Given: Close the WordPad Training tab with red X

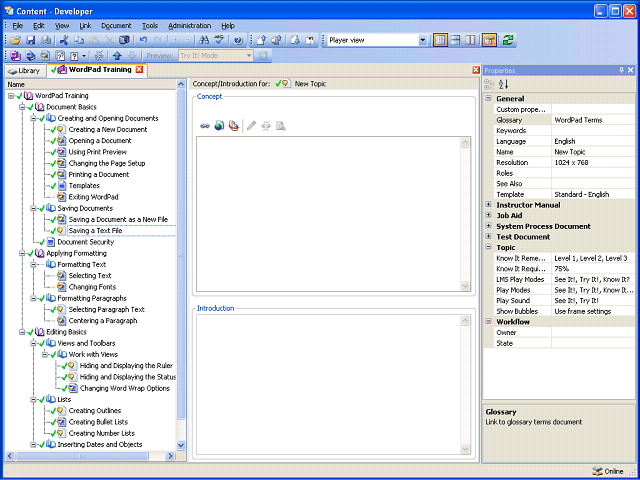Looking at the screenshot, I should pos(140,69).
